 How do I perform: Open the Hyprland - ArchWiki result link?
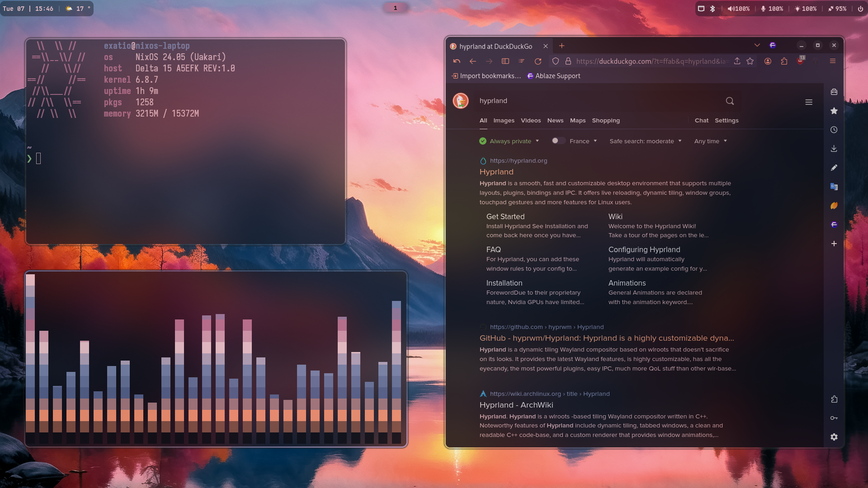pos(516,405)
